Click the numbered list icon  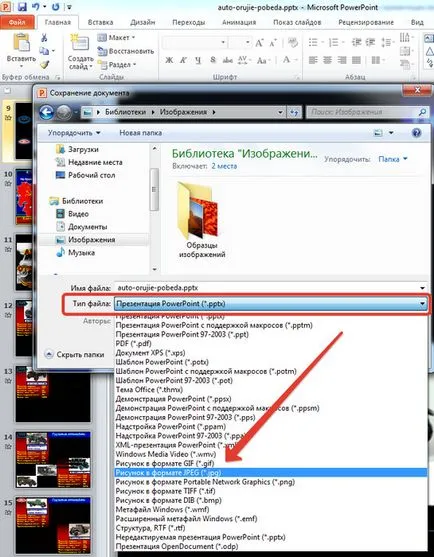point(333,43)
